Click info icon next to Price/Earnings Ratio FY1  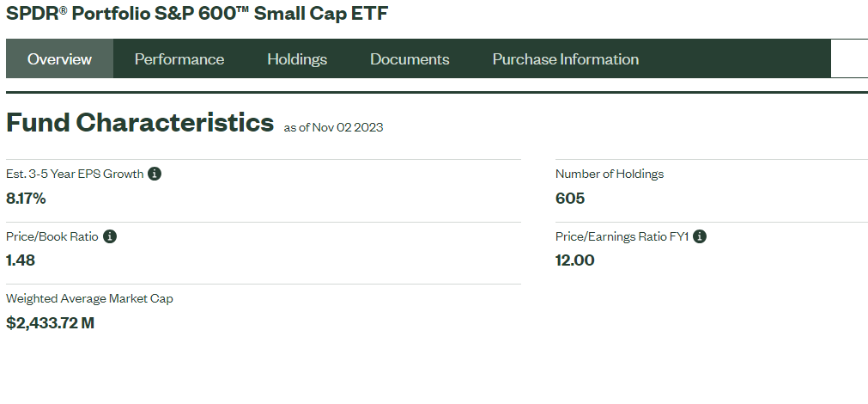pyautogui.click(x=700, y=236)
